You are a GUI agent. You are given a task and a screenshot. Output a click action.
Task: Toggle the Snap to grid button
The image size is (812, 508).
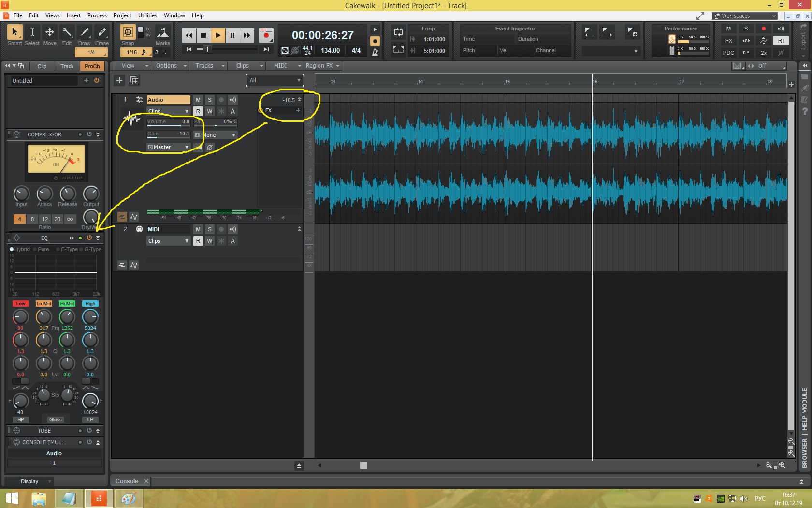[128, 32]
